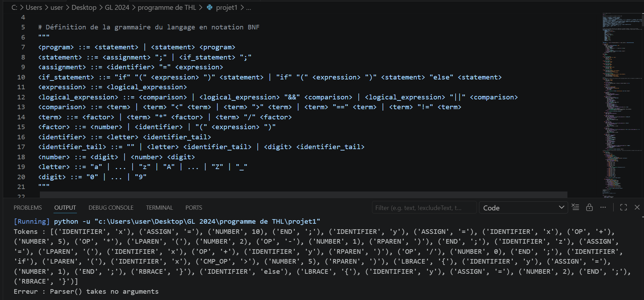Click the editor horizontal scrollbar

pyautogui.click(x=303, y=194)
